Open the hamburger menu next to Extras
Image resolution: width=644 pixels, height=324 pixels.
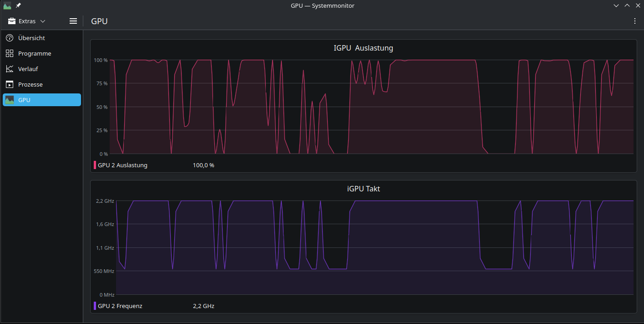[73, 21]
